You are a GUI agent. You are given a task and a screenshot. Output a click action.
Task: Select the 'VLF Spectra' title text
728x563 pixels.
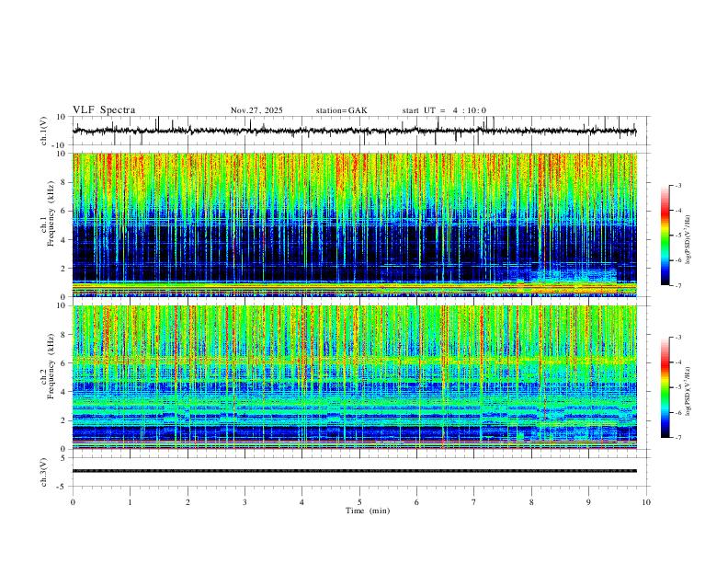pos(104,110)
